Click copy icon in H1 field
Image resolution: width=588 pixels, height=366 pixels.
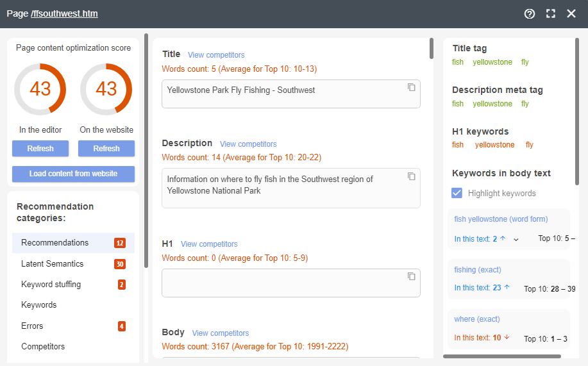point(412,276)
